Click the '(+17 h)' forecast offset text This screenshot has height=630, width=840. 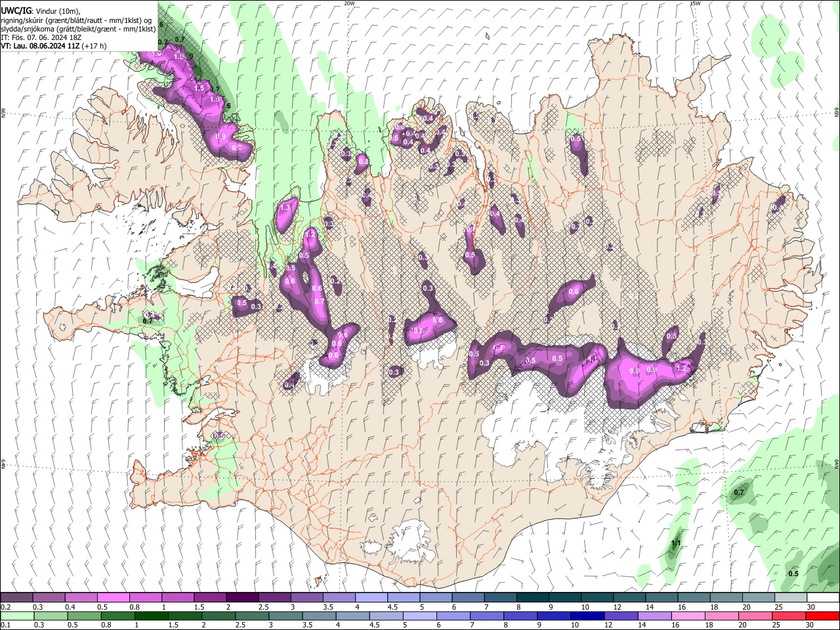coord(94,46)
